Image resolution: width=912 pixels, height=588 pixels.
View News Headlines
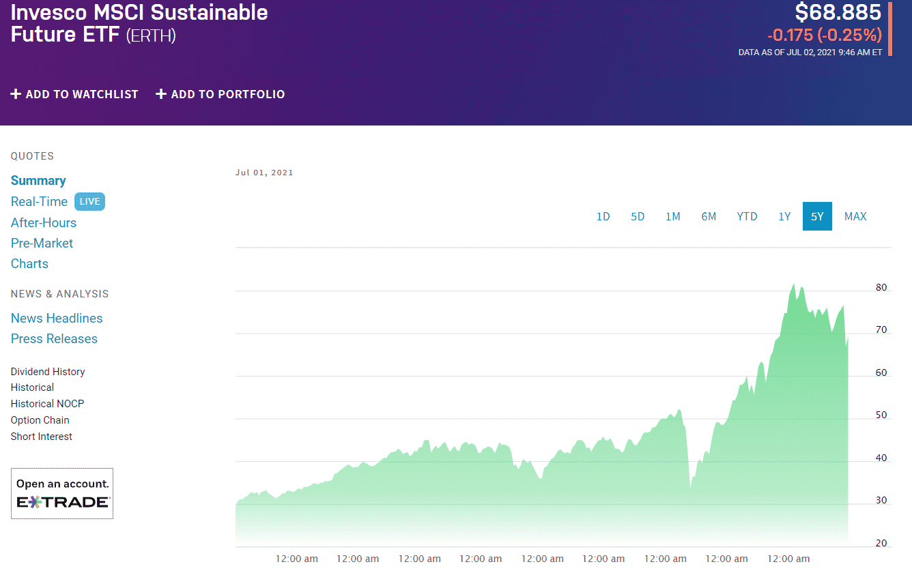[x=57, y=319]
